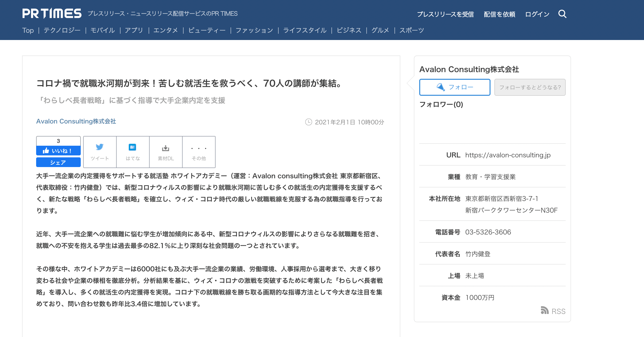Select the ファッション category
This screenshot has width=644, height=337.
click(254, 30)
